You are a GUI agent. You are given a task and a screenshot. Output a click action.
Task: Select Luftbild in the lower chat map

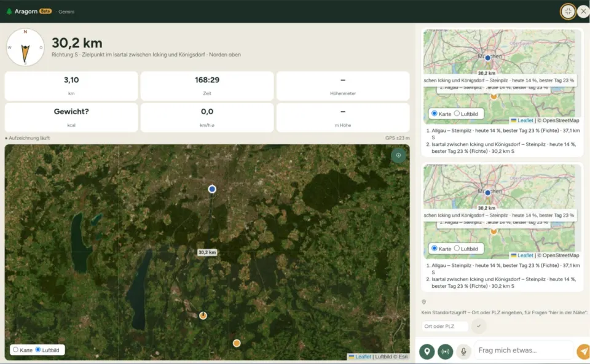(457, 249)
